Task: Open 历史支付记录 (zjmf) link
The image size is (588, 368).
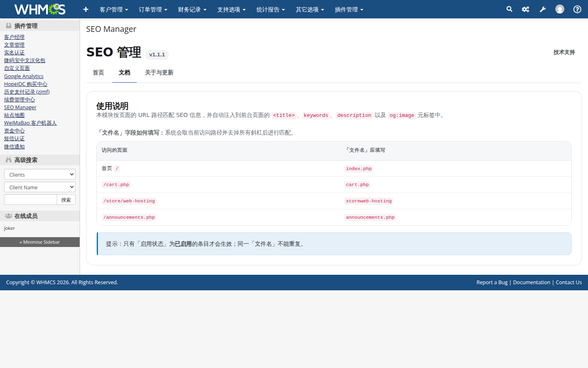Action: (27, 92)
